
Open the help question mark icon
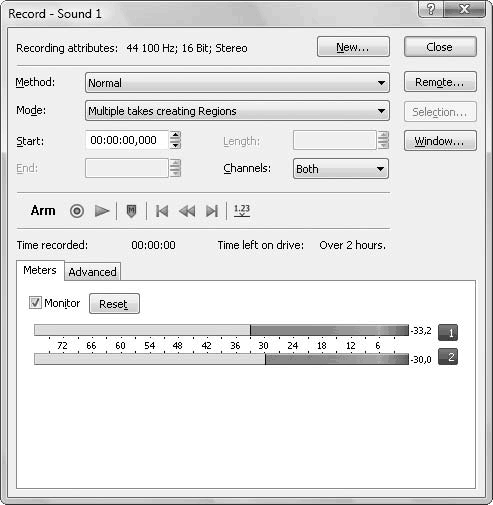[431, 9]
